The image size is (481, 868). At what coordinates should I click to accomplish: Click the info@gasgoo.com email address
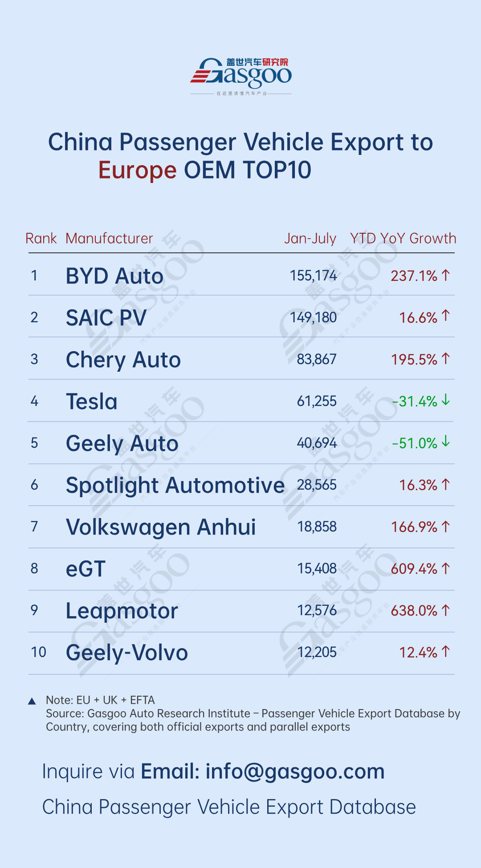[295, 771]
